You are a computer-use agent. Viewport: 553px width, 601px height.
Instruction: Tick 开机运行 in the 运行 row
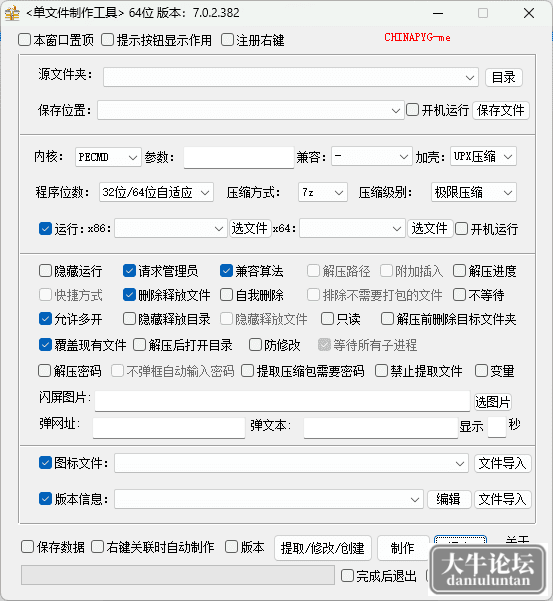click(462, 229)
